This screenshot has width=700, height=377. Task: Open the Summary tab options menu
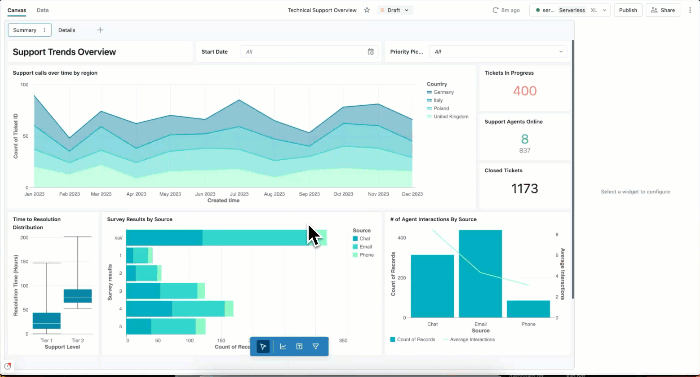44,30
